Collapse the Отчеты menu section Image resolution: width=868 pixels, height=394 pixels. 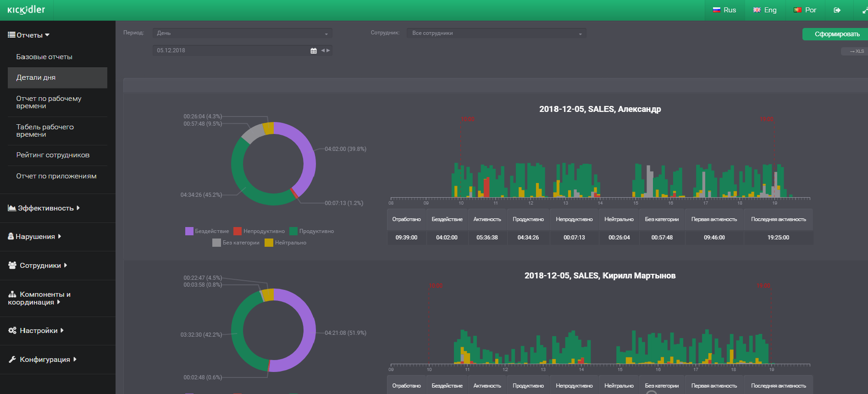47,35
